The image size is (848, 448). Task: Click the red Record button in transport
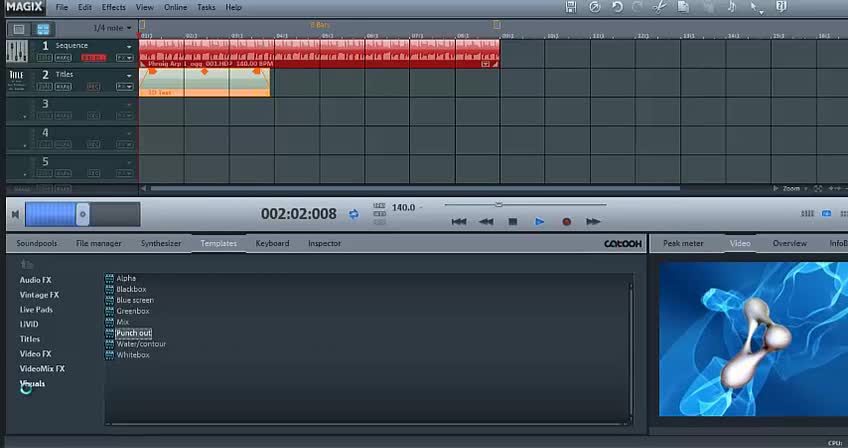566,221
